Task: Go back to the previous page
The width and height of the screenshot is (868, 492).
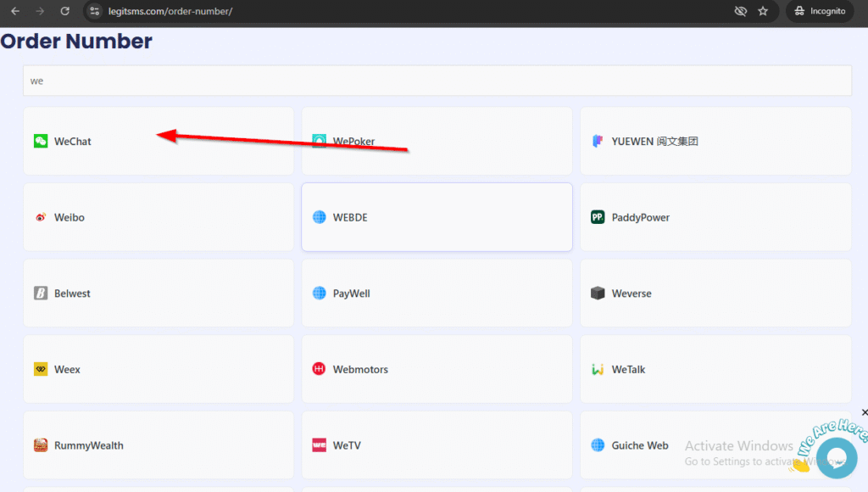Action: (15, 11)
